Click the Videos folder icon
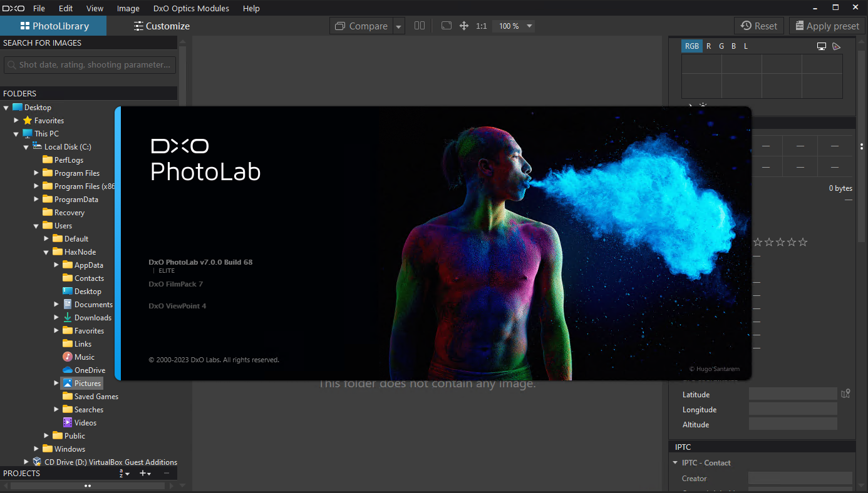 [68, 422]
